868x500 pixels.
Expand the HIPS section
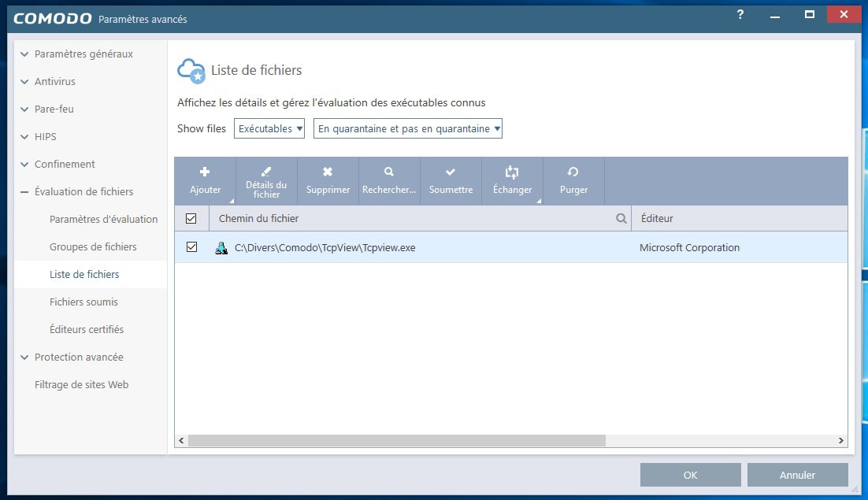coord(24,137)
